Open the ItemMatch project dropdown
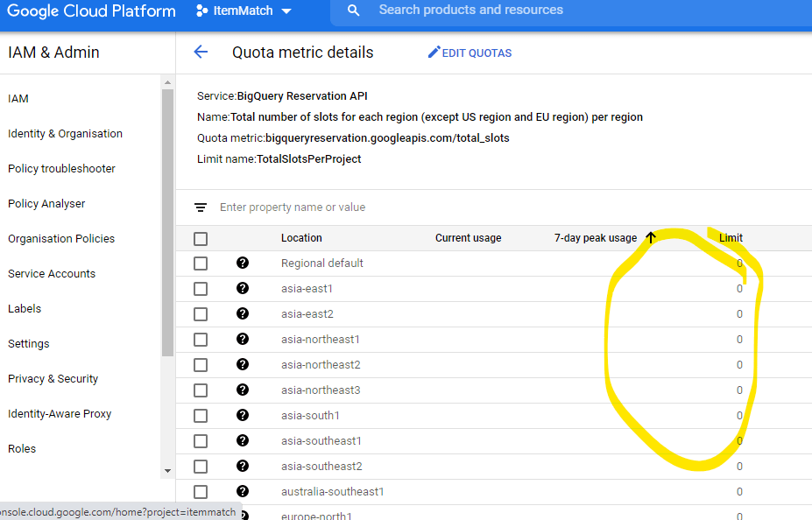The height and width of the screenshot is (520, 812). coord(287,12)
